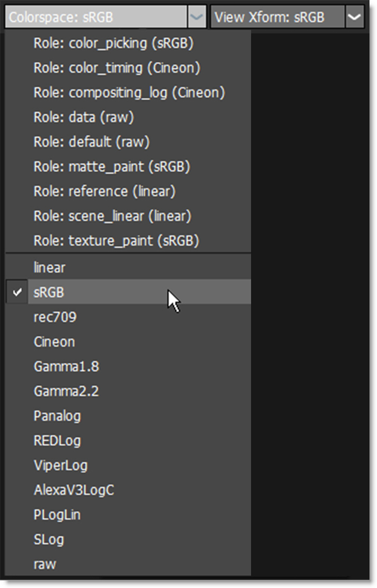Click the checkmark beside sRGB
Screen dimensions: 377x588
tap(17, 292)
